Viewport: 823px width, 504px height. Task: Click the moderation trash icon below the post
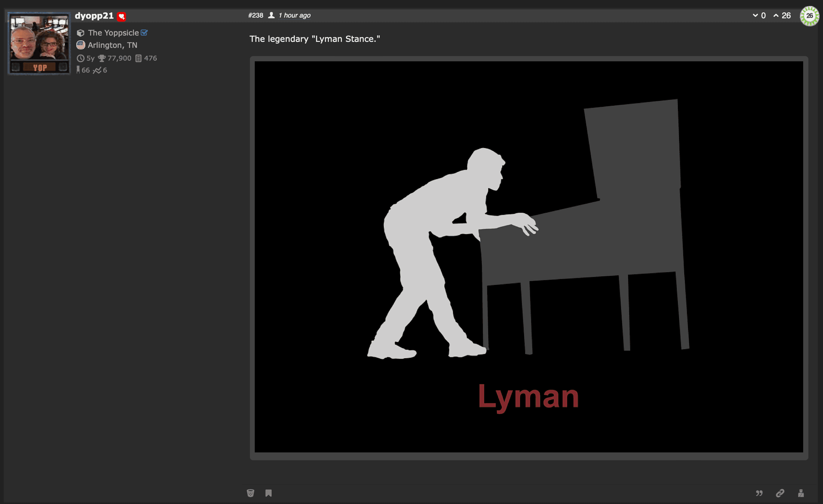(251, 493)
